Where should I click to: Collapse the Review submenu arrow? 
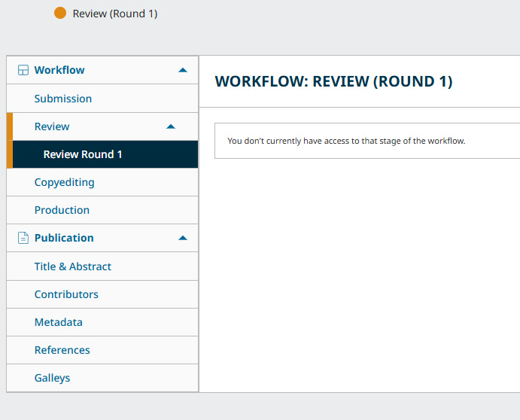(171, 126)
